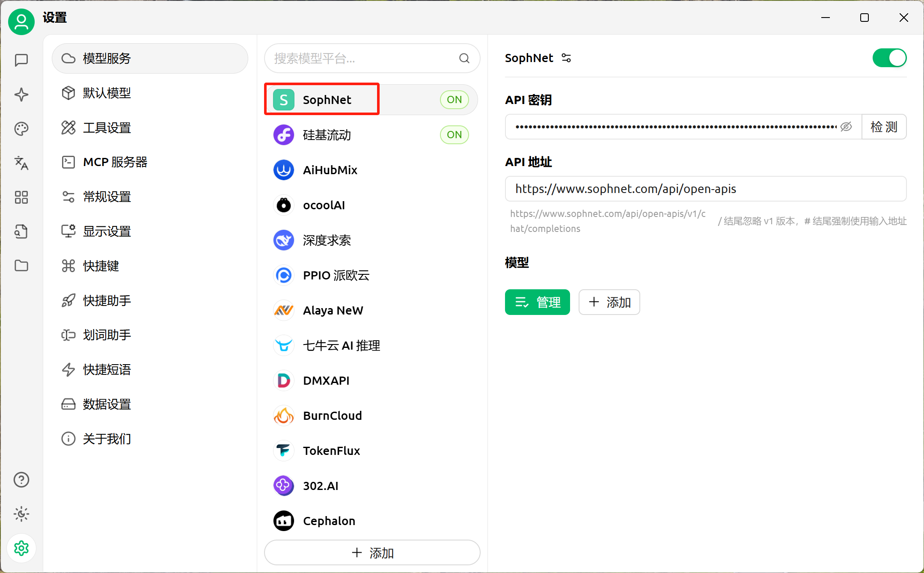The width and height of the screenshot is (924, 573).
Task: Open 快捷键 settings menu
Action: click(x=150, y=266)
